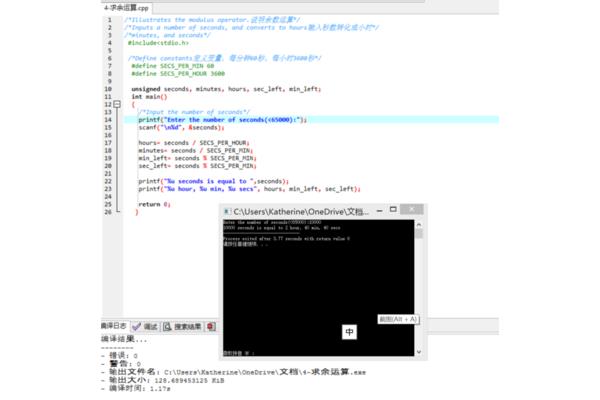Click the 错误: 0 log entry
The image size is (600, 400).
click(119, 356)
